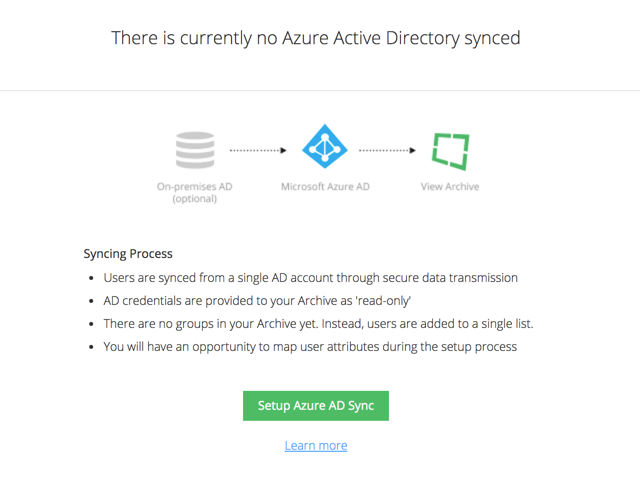Click the first bullet point dot
The height and width of the screenshot is (480, 640).
[91, 278]
